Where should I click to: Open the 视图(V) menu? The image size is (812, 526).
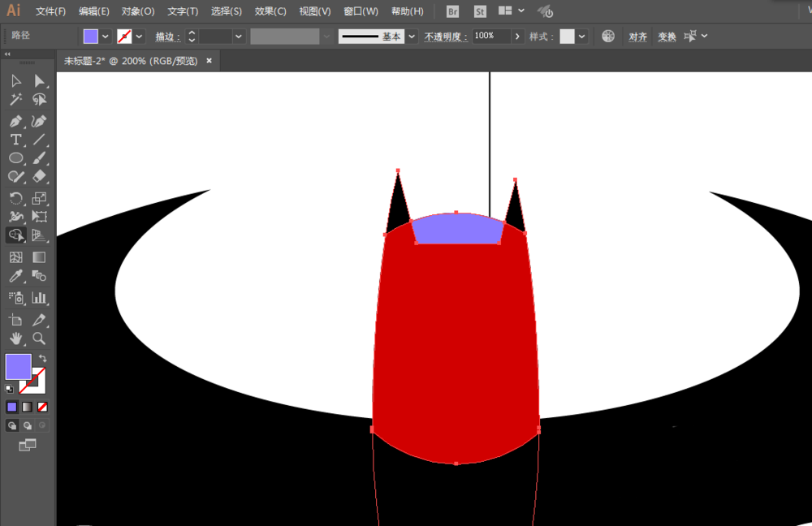click(315, 11)
